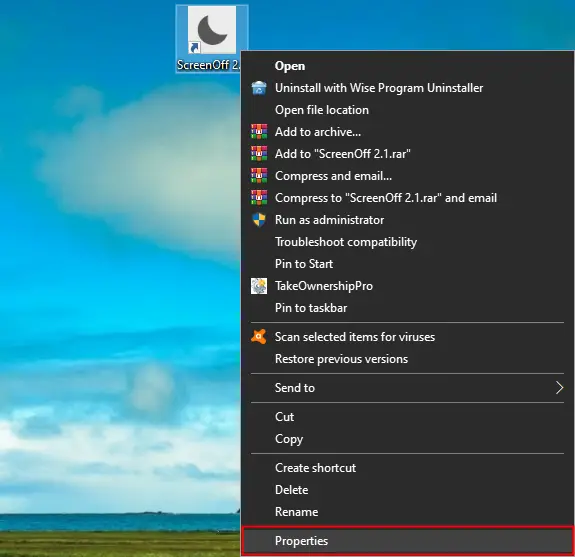Select Restore previous versions

tap(407, 359)
